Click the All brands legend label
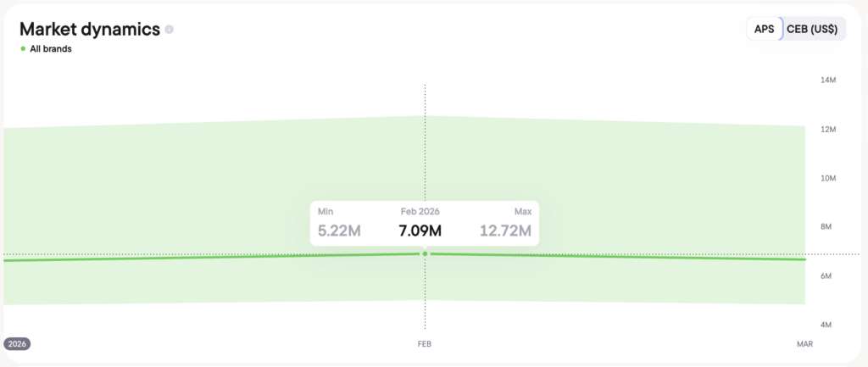Image resolution: width=868 pixels, height=367 pixels. pyautogui.click(x=51, y=49)
